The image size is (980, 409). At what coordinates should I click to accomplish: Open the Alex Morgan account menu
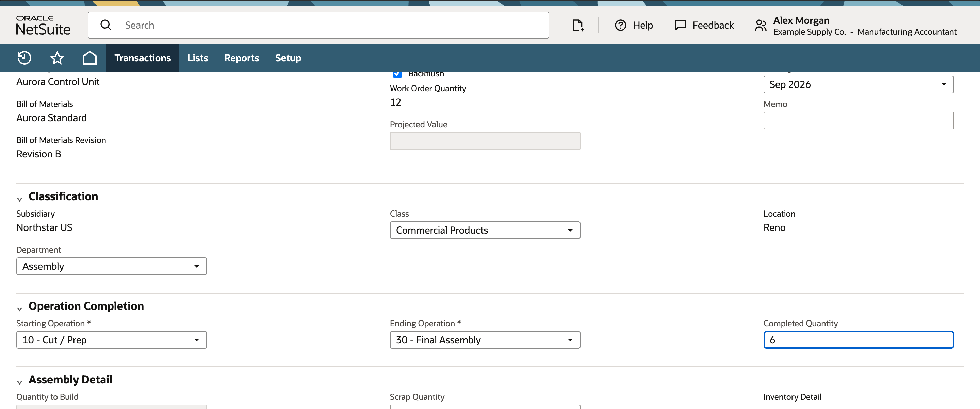coord(865,26)
